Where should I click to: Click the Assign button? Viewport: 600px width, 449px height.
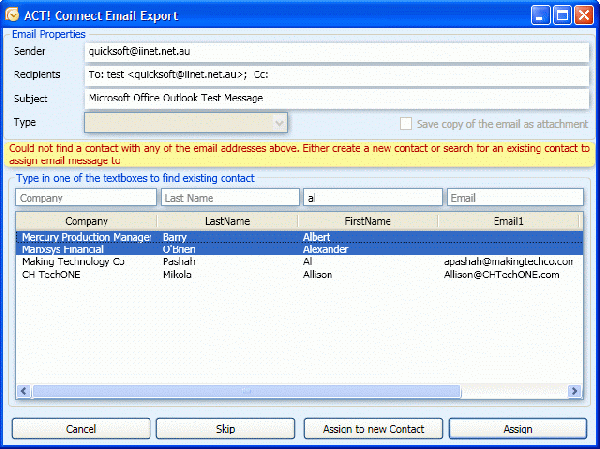(518, 429)
